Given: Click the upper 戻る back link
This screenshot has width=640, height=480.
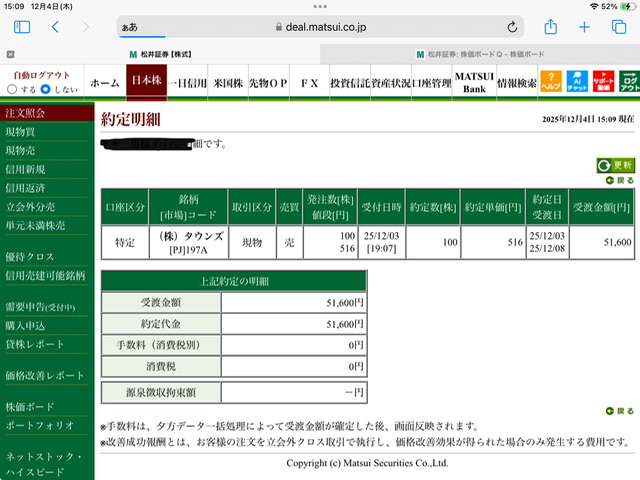Looking at the screenshot, I should (620, 180).
